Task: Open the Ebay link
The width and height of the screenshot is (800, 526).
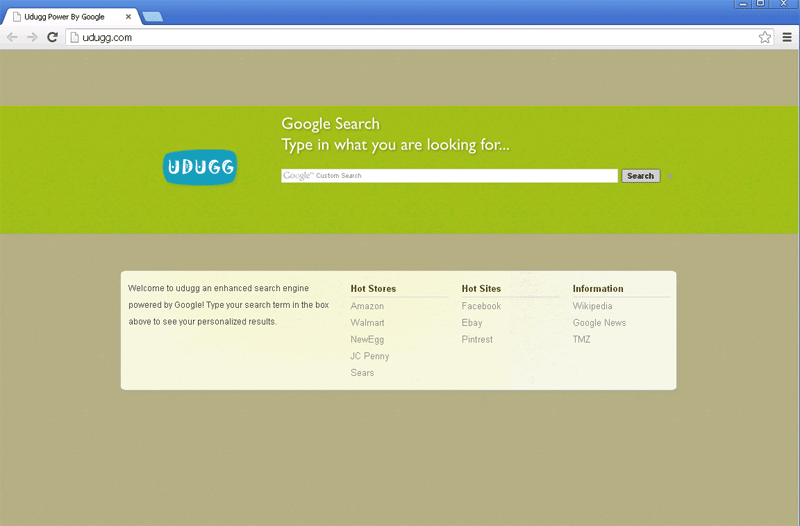Action: tap(472, 323)
